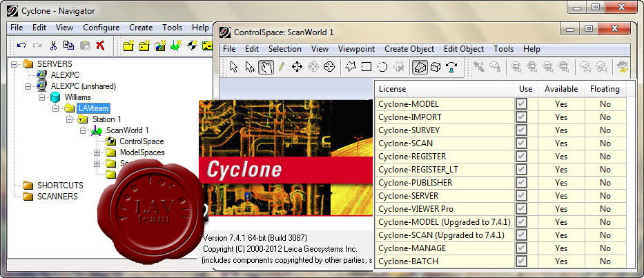Click the ControlSpace icon in tree
The image size is (644, 278).
tap(111, 141)
